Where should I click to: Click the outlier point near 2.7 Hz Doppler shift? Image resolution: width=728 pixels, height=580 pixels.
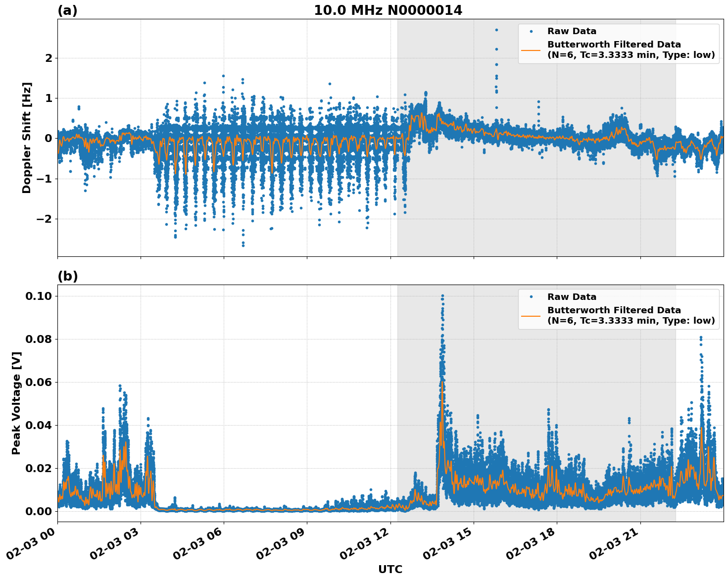tap(496, 29)
